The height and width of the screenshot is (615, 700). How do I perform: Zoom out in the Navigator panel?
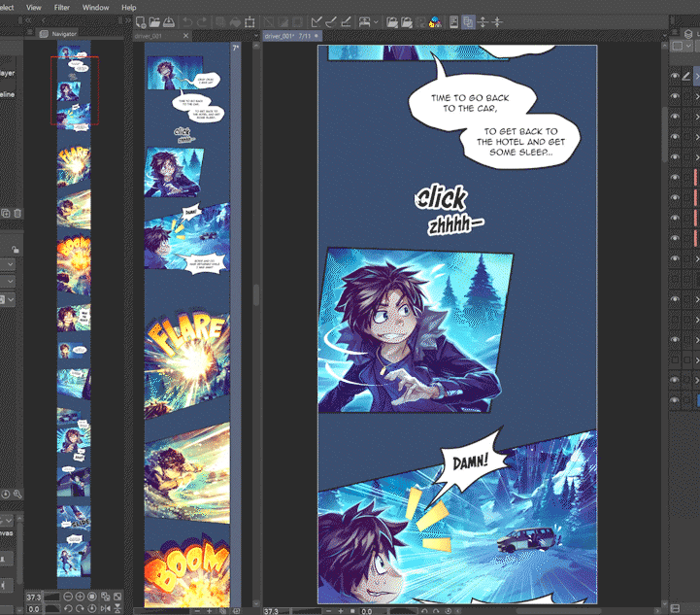tap(68, 597)
